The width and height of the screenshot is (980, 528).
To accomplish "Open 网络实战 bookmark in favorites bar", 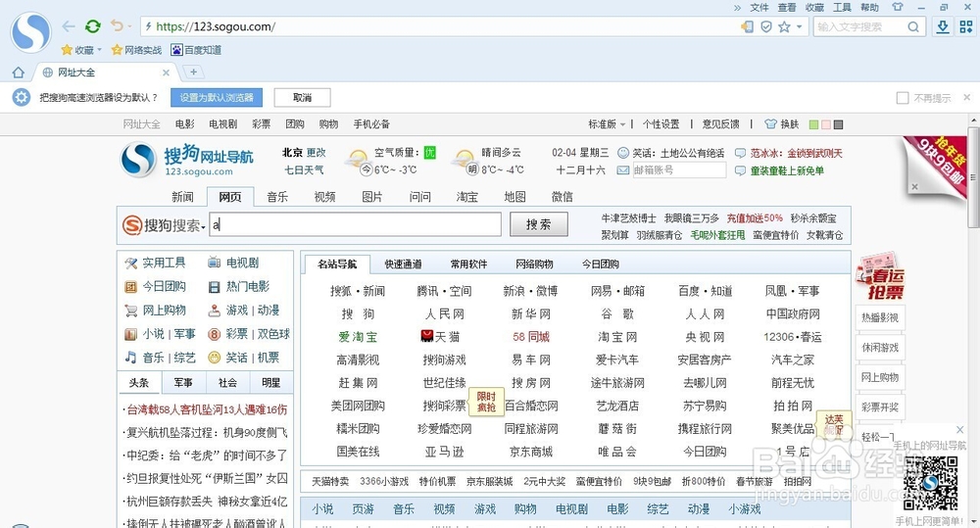I will click(x=136, y=50).
